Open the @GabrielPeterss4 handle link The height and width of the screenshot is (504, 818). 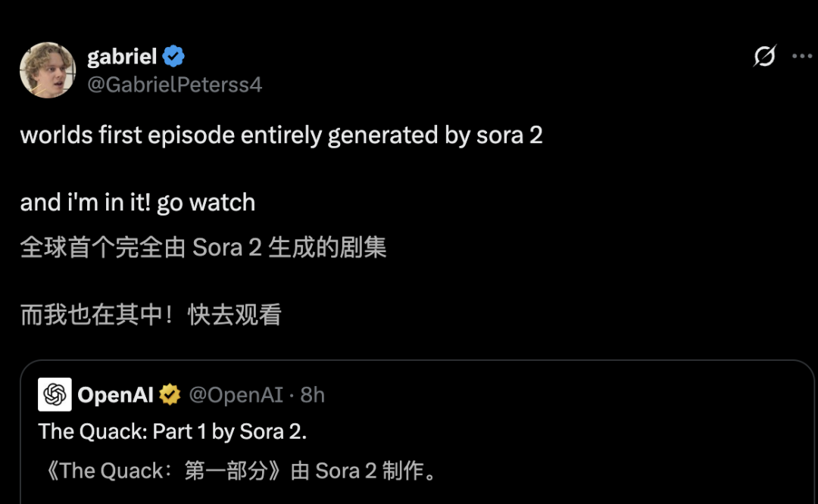coord(174,85)
